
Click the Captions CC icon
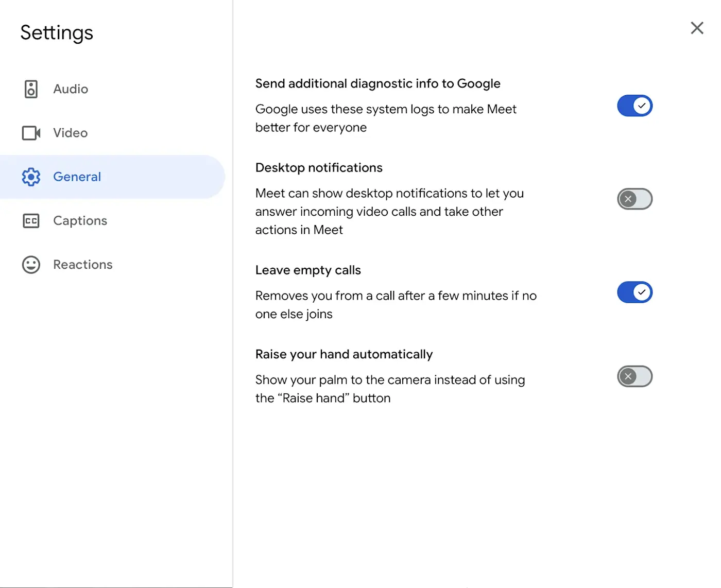tap(31, 221)
